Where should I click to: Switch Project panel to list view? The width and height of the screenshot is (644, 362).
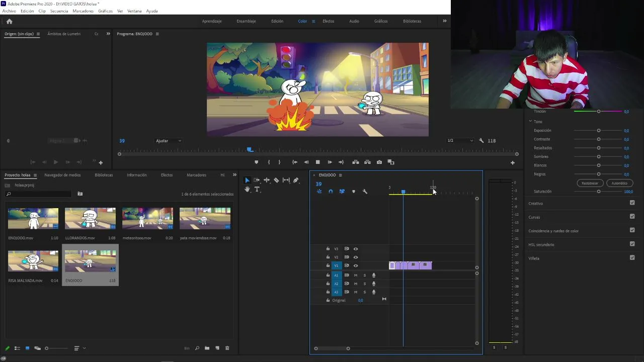pos(17,348)
